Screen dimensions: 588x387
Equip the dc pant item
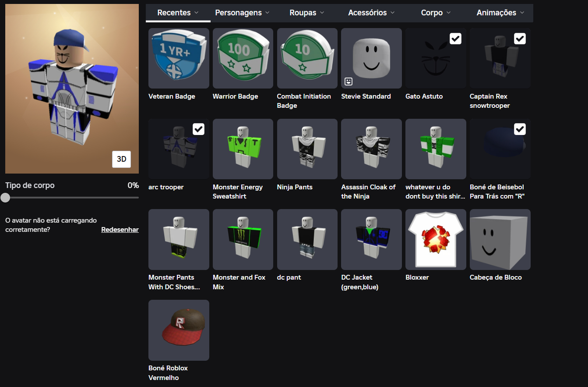pyautogui.click(x=307, y=239)
